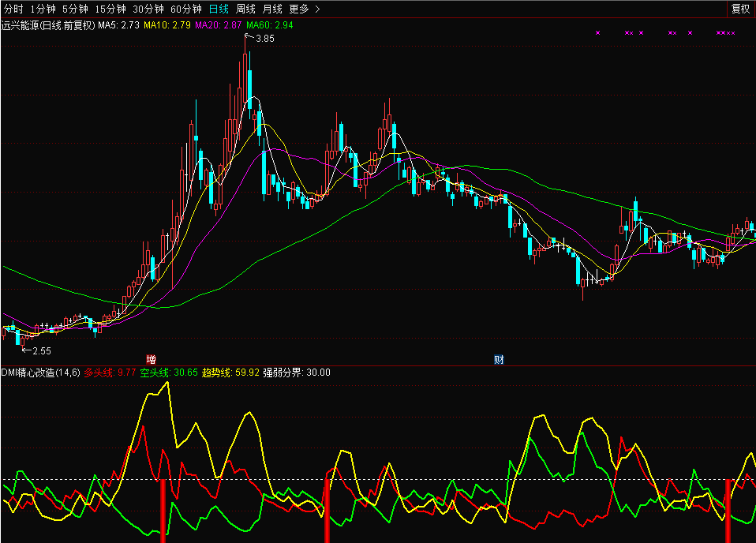The width and height of the screenshot is (756, 543).
Task: Select the 5分钟 period tab
Action: pos(75,9)
